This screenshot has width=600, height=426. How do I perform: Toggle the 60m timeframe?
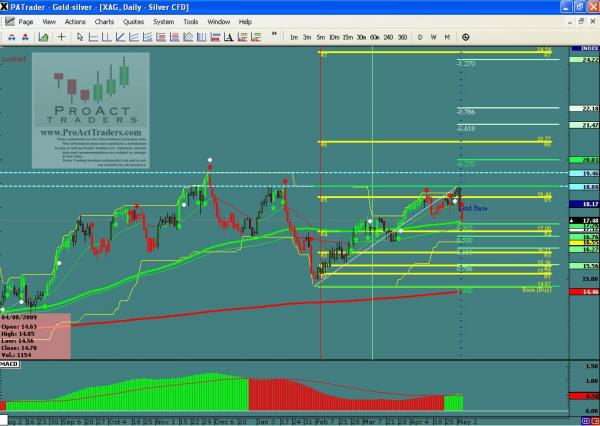[374, 37]
